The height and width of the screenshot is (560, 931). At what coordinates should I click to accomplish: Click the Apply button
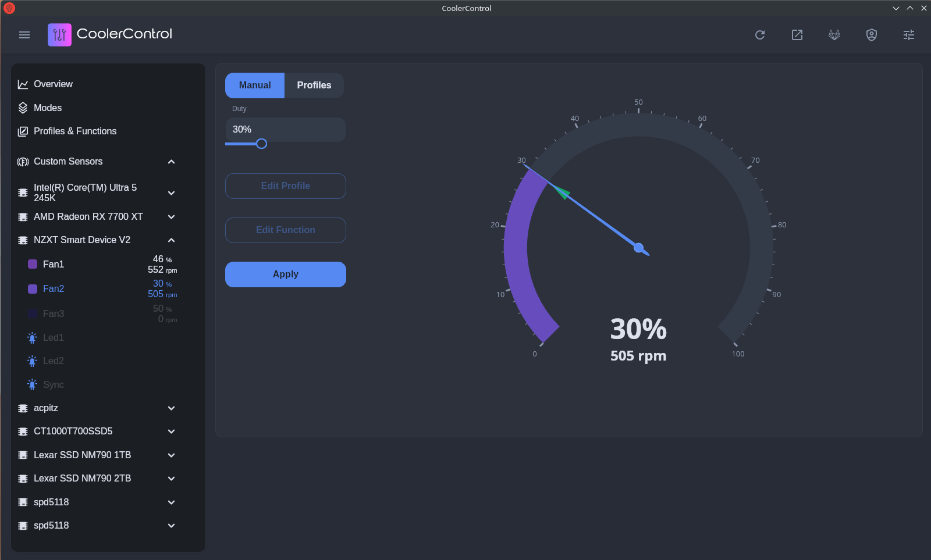[286, 274]
